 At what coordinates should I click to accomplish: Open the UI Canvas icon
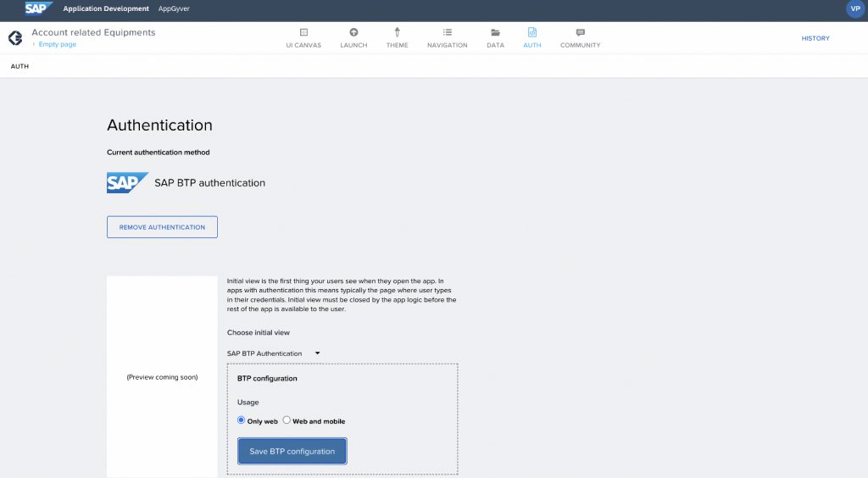click(x=303, y=32)
